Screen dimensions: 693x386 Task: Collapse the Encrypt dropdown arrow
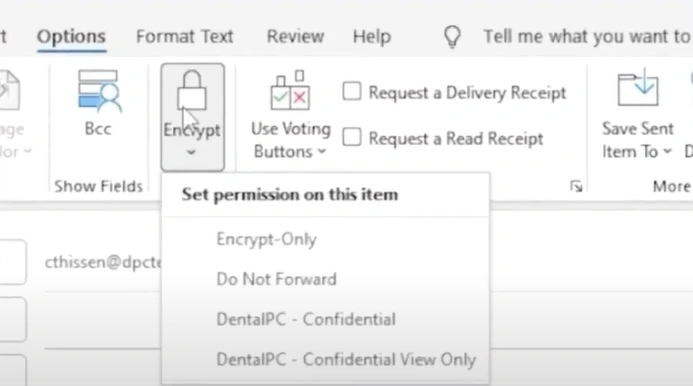coord(191,153)
